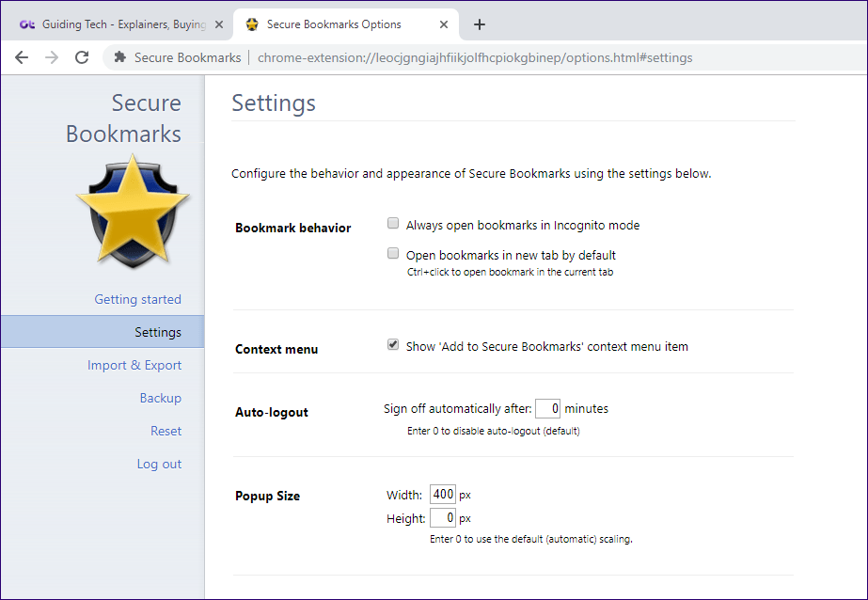Click the Context menu label
The image size is (868, 600).
(276, 349)
